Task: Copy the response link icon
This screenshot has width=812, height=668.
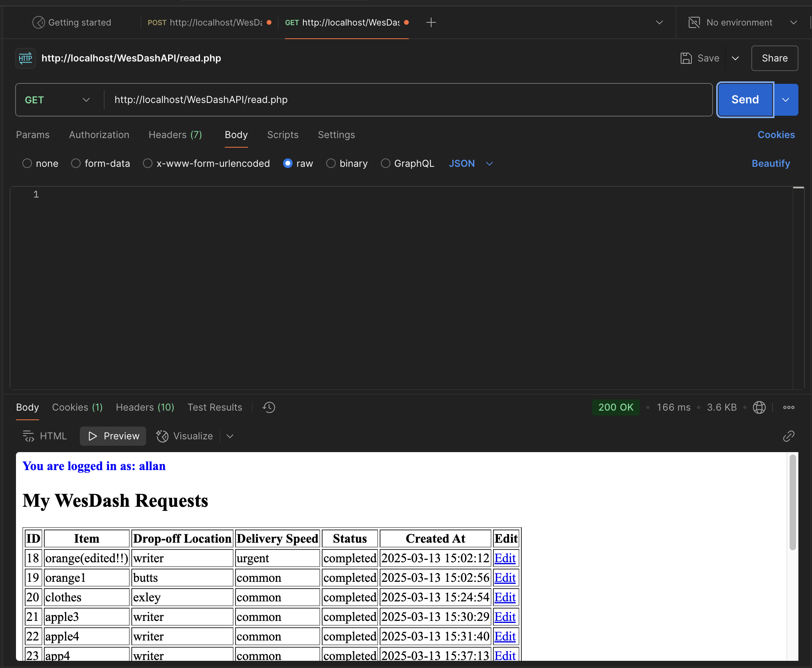Action: pos(788,436)
